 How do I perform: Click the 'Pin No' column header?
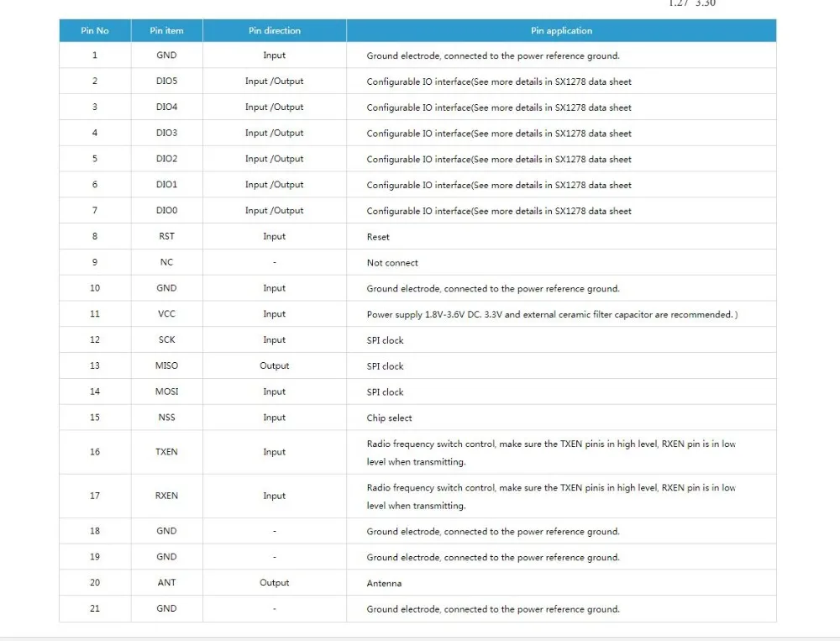point(95,30)
